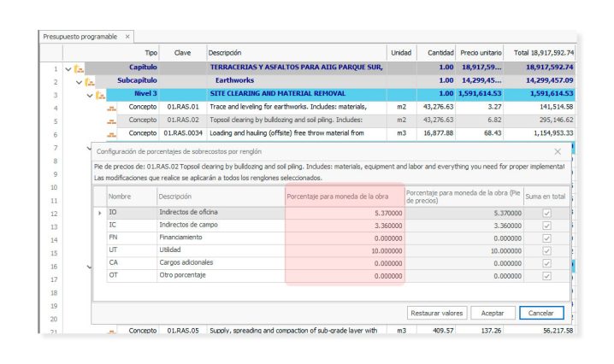Screen dimensions: 614x364
Task: Click 'SITE CLEARING AND MATERIAL REMOVAL' cell
Action: pos(297,93)
